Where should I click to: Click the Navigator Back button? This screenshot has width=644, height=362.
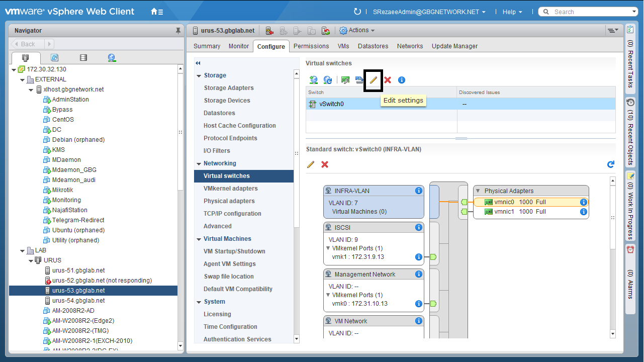[28, 44]
